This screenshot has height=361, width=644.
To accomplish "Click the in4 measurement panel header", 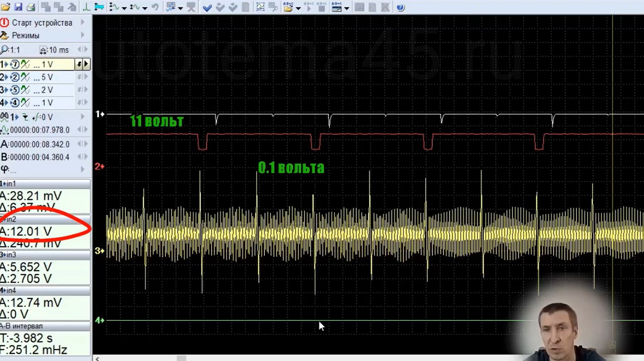I will [x=45, y=290].
